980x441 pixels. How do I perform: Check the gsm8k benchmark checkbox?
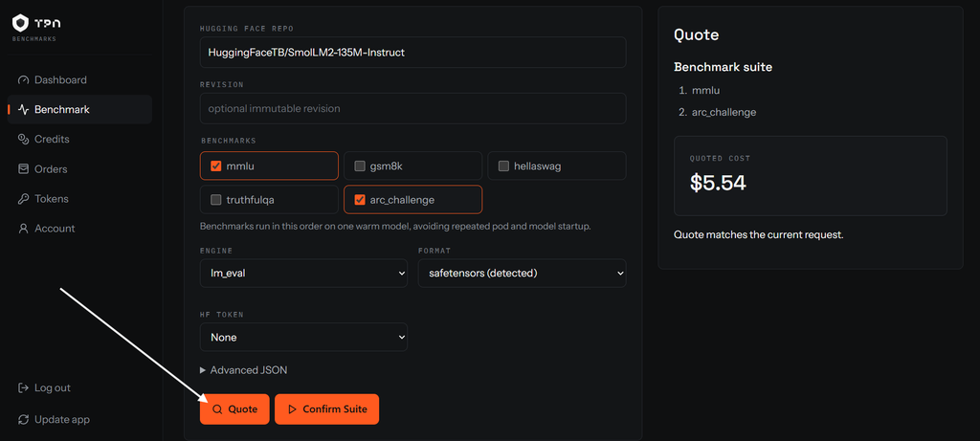click(360, 166)
